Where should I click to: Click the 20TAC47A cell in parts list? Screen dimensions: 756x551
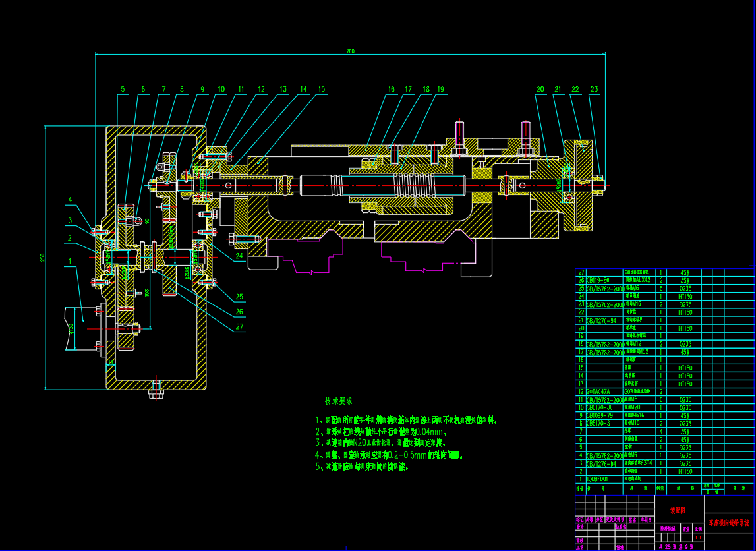[598, 391]
